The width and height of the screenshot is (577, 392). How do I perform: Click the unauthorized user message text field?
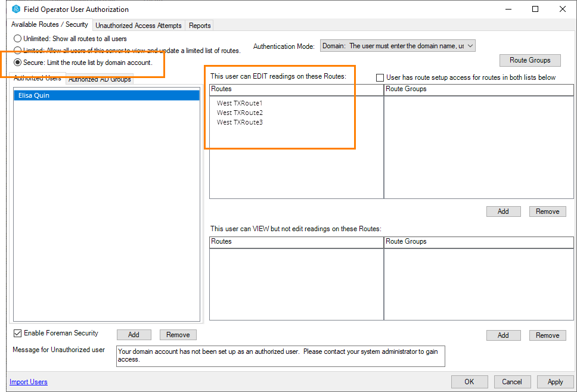pos(280,356)
